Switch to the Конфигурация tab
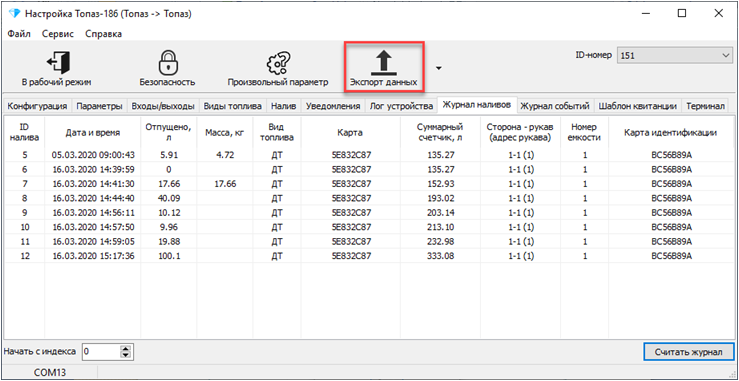Screen dimensions: 739x381 (x=37, y=106)
